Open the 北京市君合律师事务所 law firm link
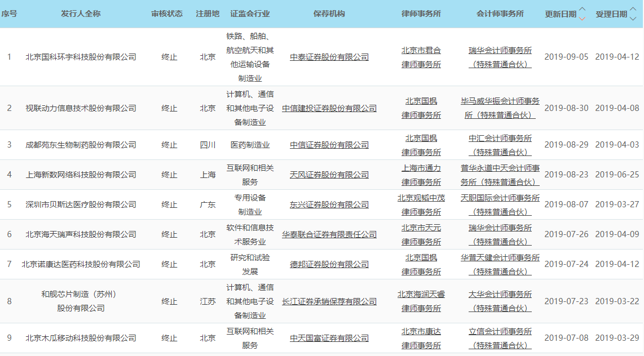The height and width of the screenshot is (356, 644). coord(421,57)
